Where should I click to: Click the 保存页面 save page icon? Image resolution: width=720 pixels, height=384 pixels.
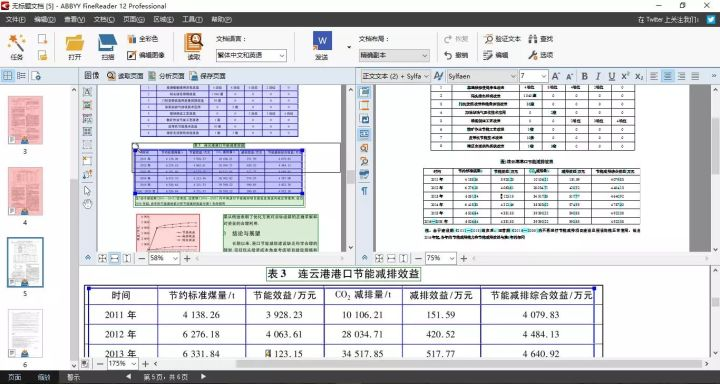208,76
